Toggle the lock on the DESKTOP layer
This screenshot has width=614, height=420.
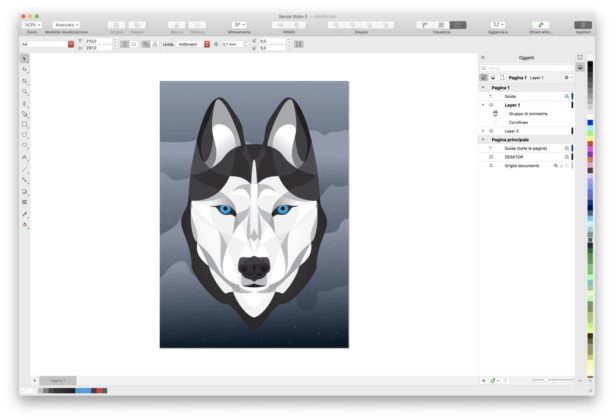566,156
